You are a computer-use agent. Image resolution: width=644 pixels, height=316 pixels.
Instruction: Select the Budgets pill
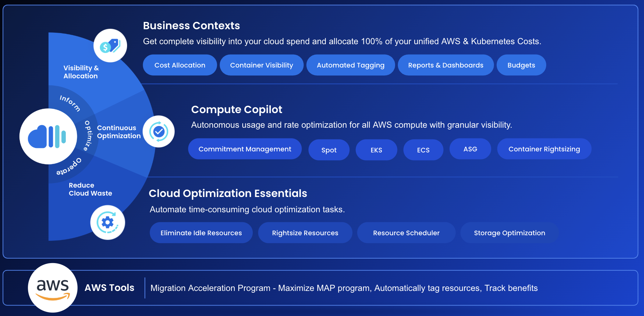click(521, 65)
